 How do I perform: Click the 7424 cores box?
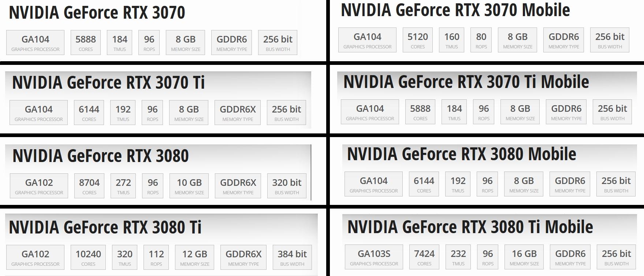(x=424, y=257)
